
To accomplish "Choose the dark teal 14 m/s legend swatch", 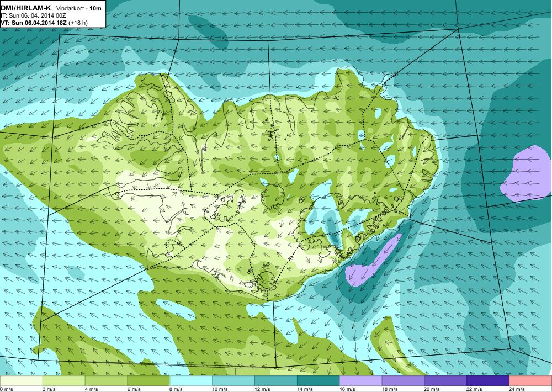I will coord(319,381).
